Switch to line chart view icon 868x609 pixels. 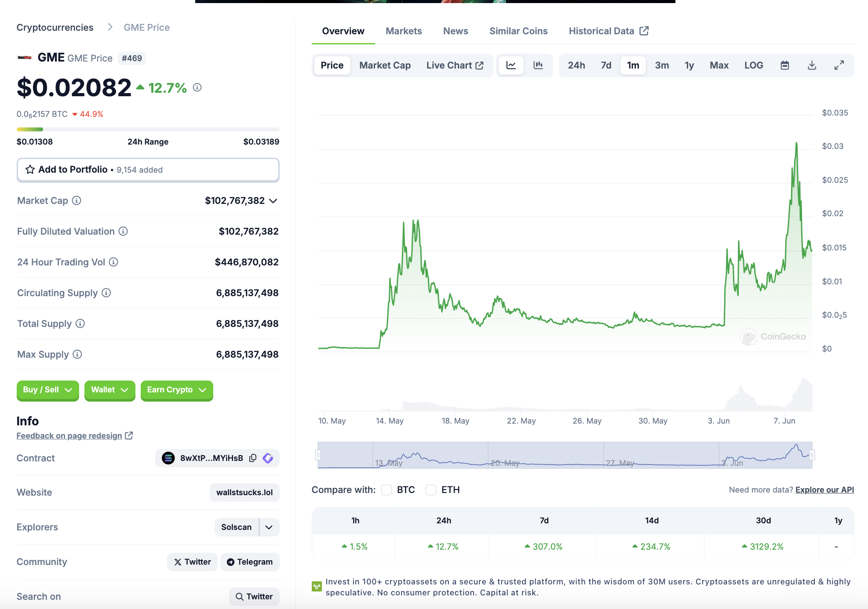(511, 65)
